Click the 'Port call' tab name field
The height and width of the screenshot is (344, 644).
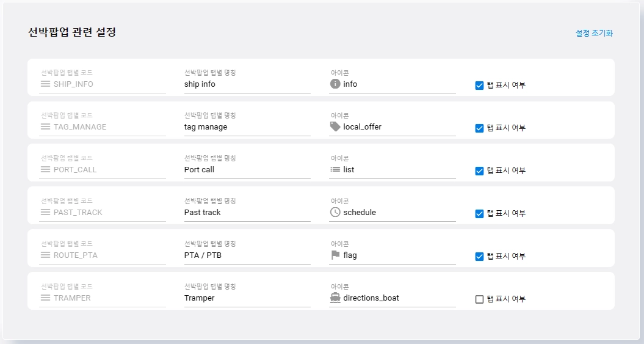247,170
